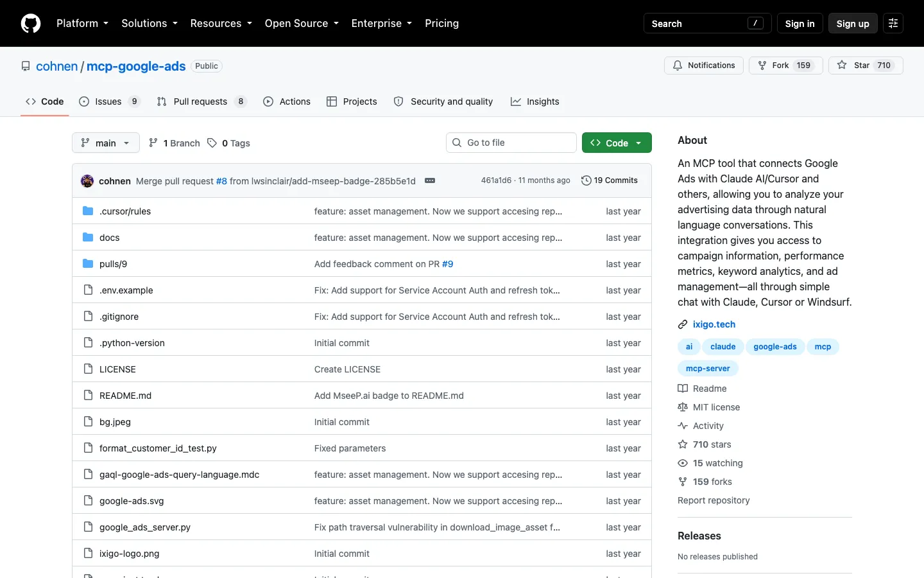Open google_ads_server.py file
The height and width of the screenshot is (578, 924).
pyautogui.click(x=145, y=527)
